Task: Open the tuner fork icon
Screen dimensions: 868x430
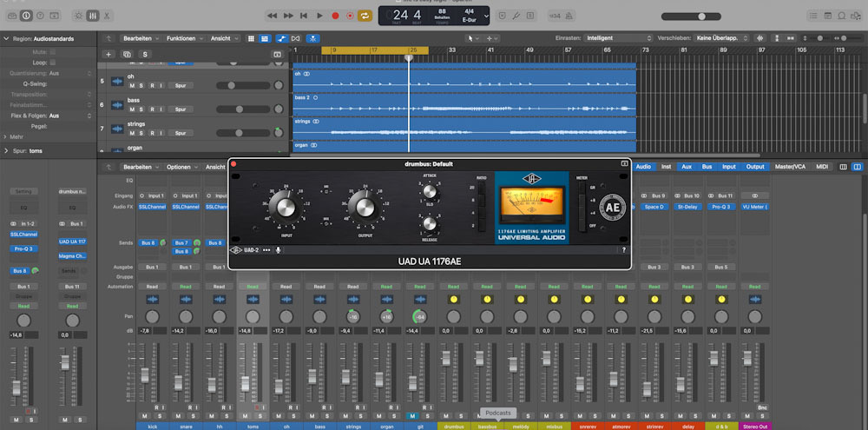Action: tap(516, 16)
